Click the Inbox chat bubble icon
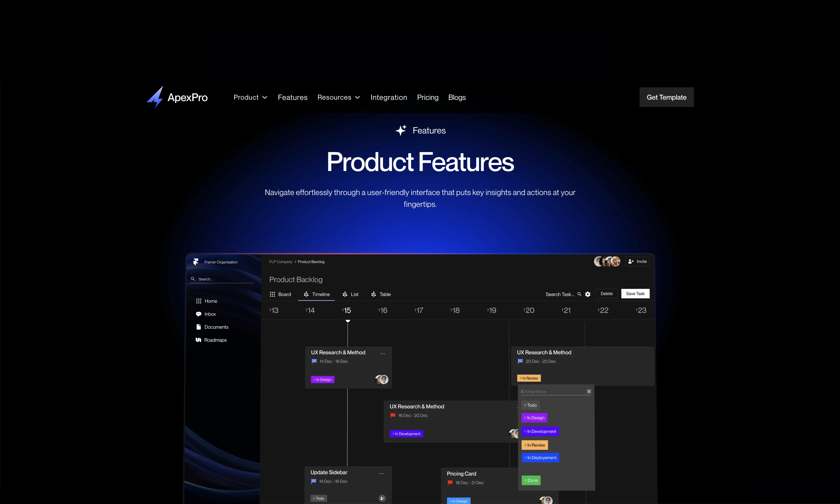Viewport: 840px width, 504px height. [x=199, y=314]
